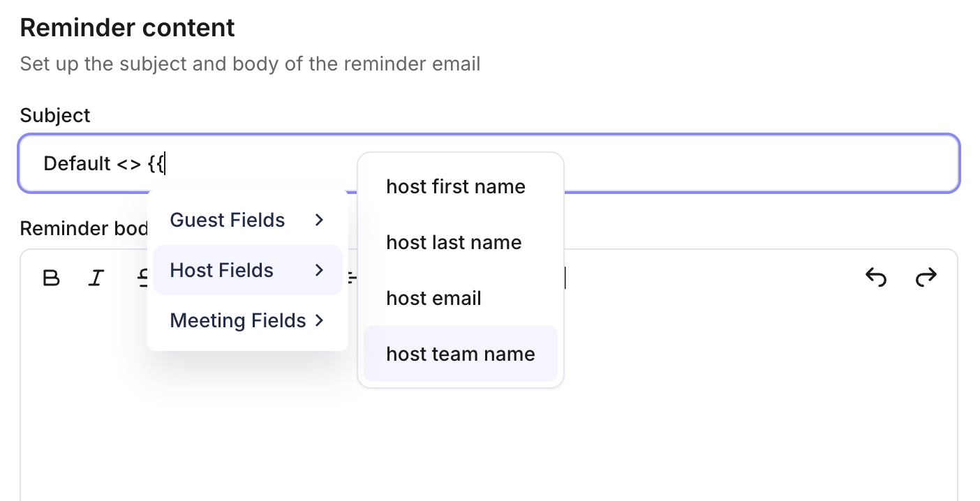Redo the last edit in reminder body
Image resolution: width=980 pixels, height=501 pixels.
tap(926, 278)
